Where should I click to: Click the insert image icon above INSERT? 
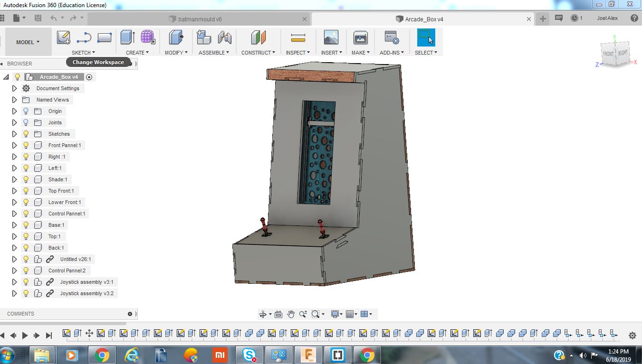(x=331, y=37)
